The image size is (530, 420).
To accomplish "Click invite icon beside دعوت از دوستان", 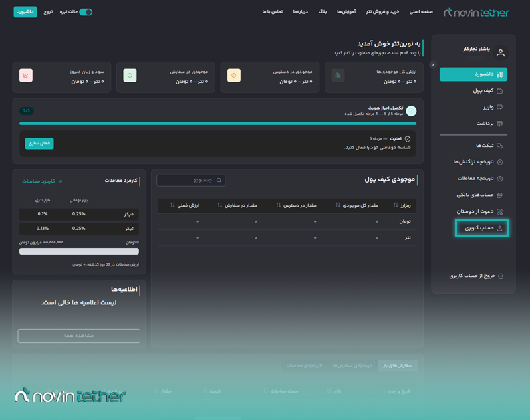I will point(500,211).
